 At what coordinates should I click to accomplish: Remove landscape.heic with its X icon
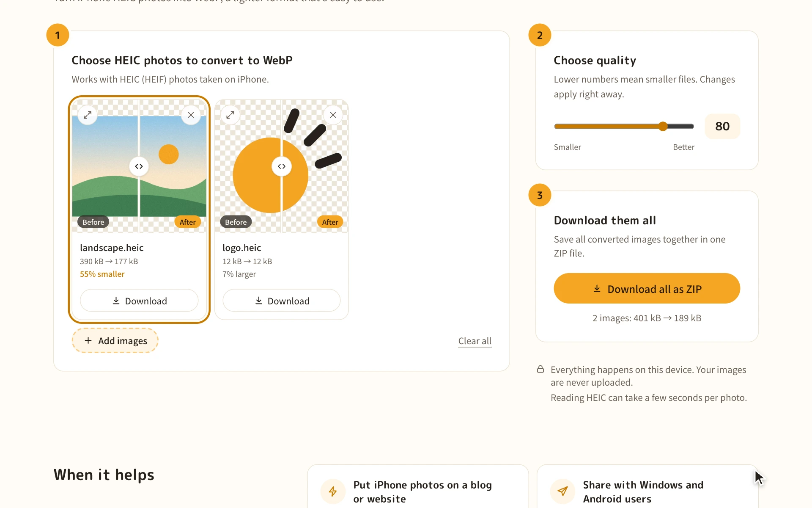[191, 115]
